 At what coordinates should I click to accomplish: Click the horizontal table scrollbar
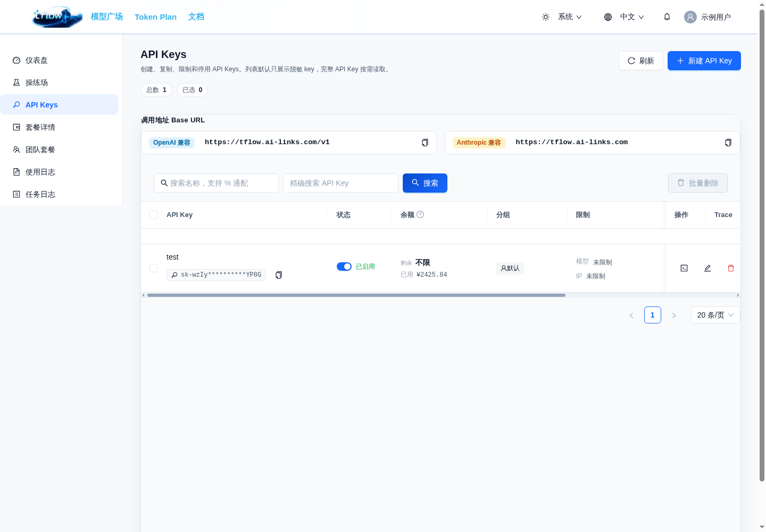(x=356, y=295)
